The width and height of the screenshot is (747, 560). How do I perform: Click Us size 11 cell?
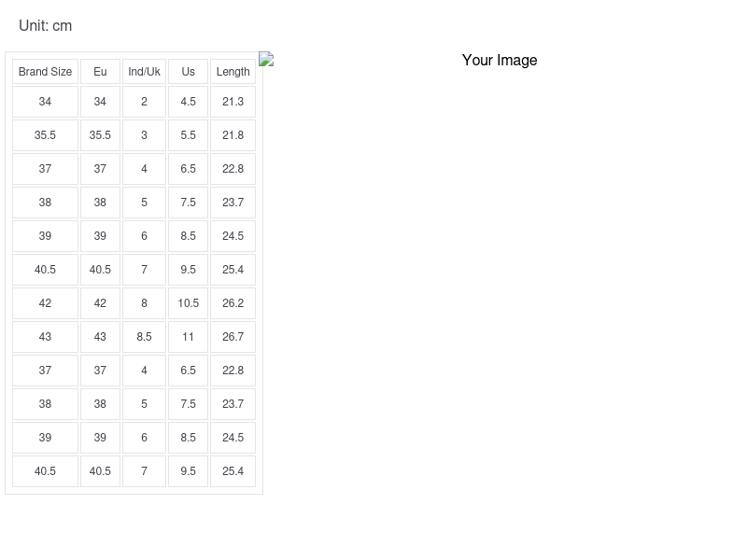click(x=188, y=337)
